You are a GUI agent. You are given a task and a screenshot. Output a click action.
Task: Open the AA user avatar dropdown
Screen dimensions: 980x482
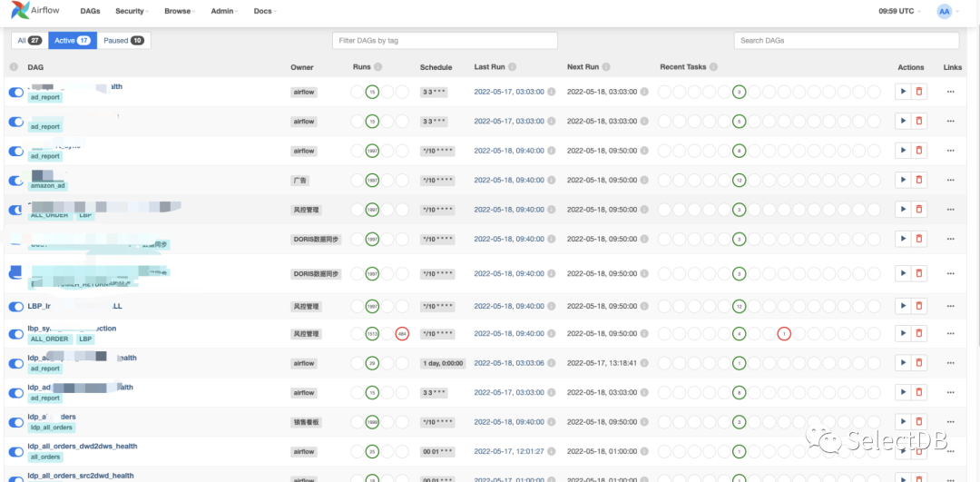[x=947, y=11]
